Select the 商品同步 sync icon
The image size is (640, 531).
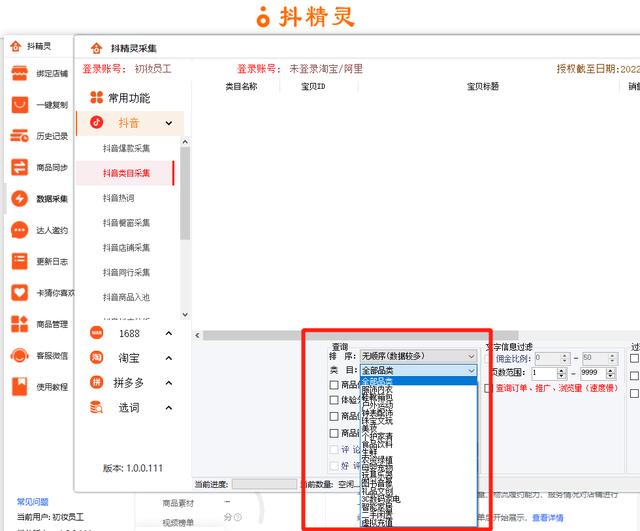click(x=19, y=167)
